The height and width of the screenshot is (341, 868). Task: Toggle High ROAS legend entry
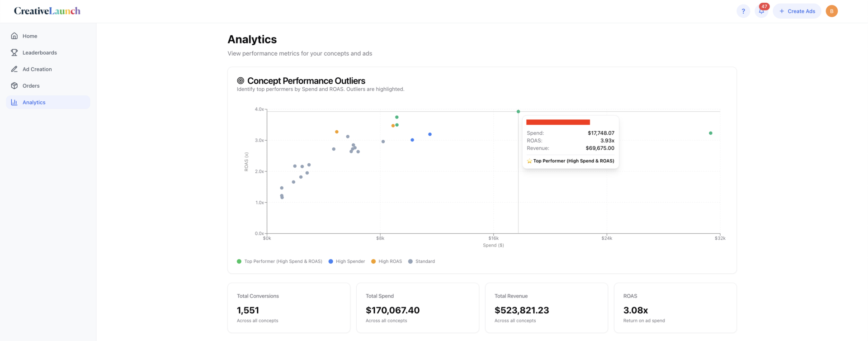tap(387, 261)
